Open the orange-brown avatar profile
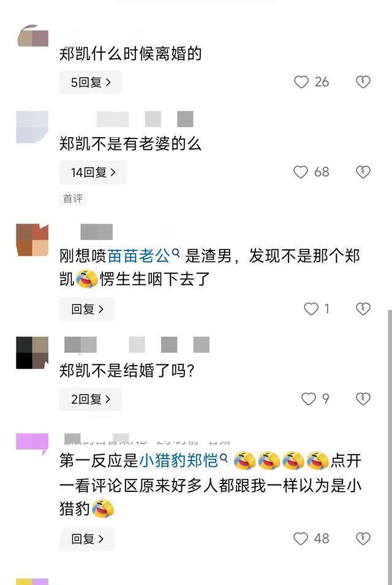Screen dimensions: 392x585 (x=32, y=240)
